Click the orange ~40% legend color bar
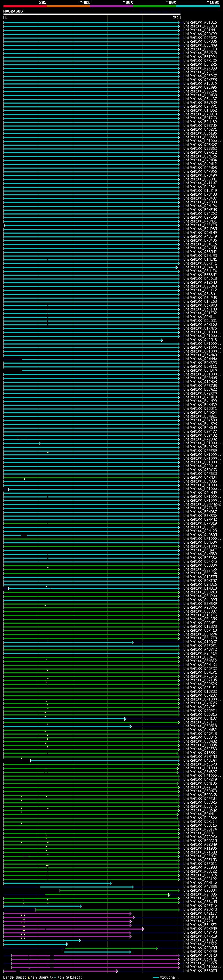The image size is (223, 980). coord(68,6)
